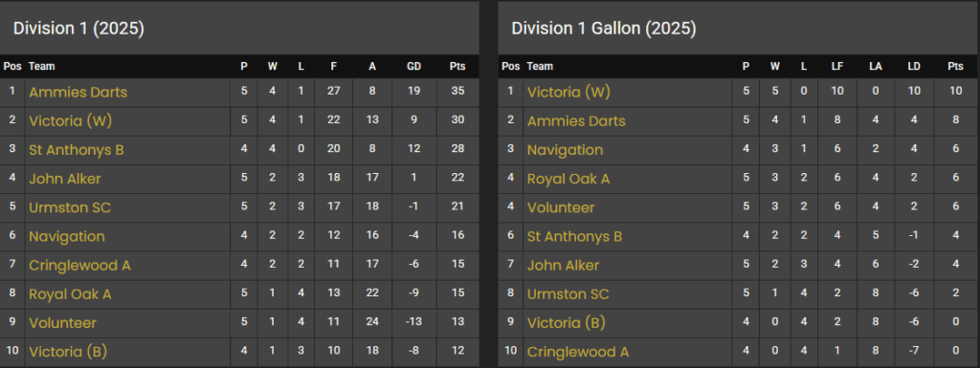
Task: Open Royal Oak A in Division 1 table
Action: pos(70,294)
